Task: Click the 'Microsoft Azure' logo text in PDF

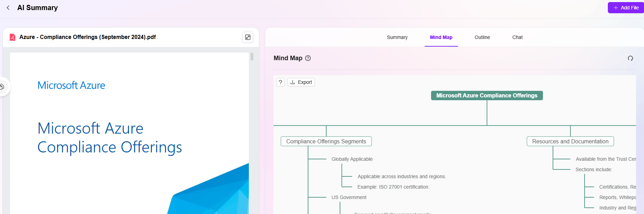Action: pos(71,85)
